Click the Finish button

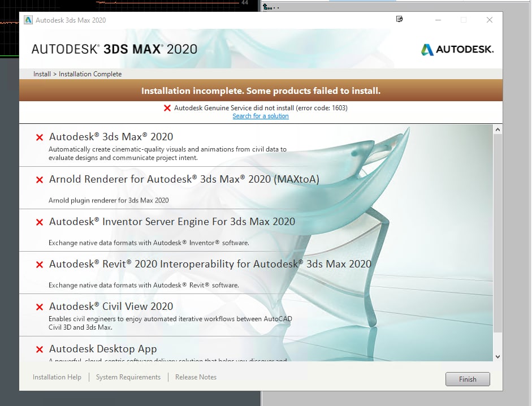pyautogui.click(x=468, y=379)
